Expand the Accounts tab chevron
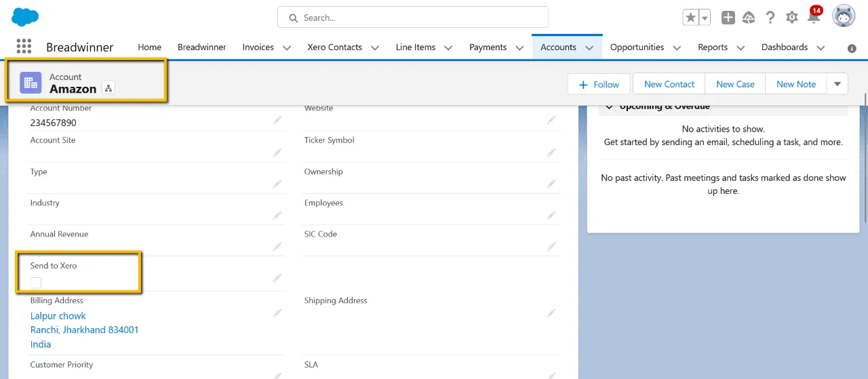 click(x=589, y=47)
